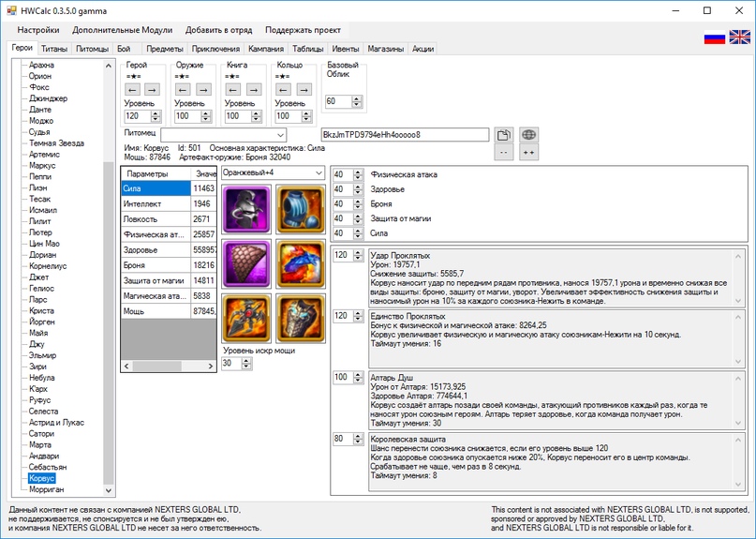
Task: Select the blue armor equipment icon
Action: 301,208
